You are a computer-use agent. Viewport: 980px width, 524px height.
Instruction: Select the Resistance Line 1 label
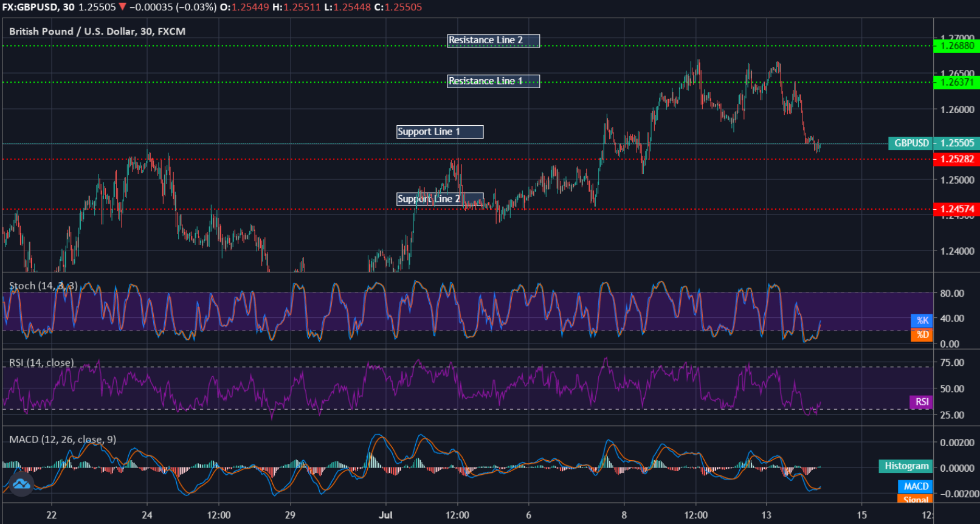coord(493,81)
